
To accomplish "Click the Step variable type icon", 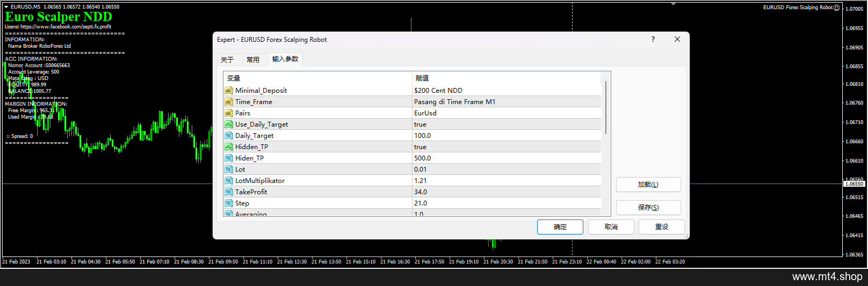I will 228,203.
